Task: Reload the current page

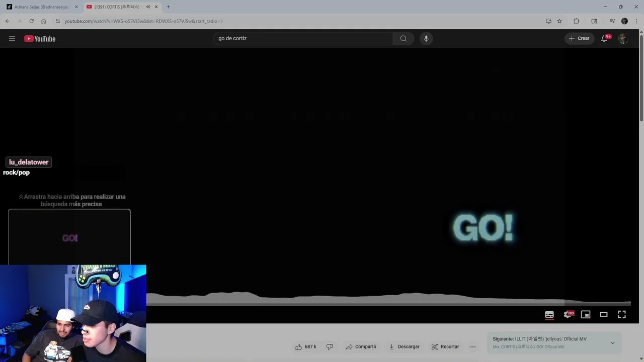Action: click(31, 21)
